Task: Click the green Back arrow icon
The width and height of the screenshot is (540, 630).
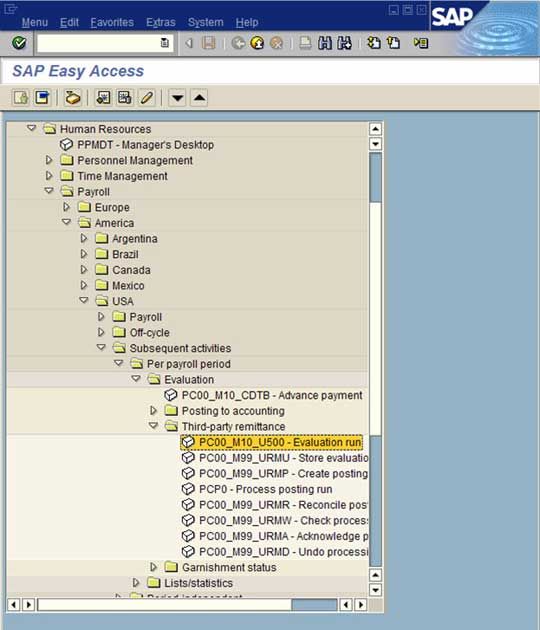Action: (x=238, y=43)
